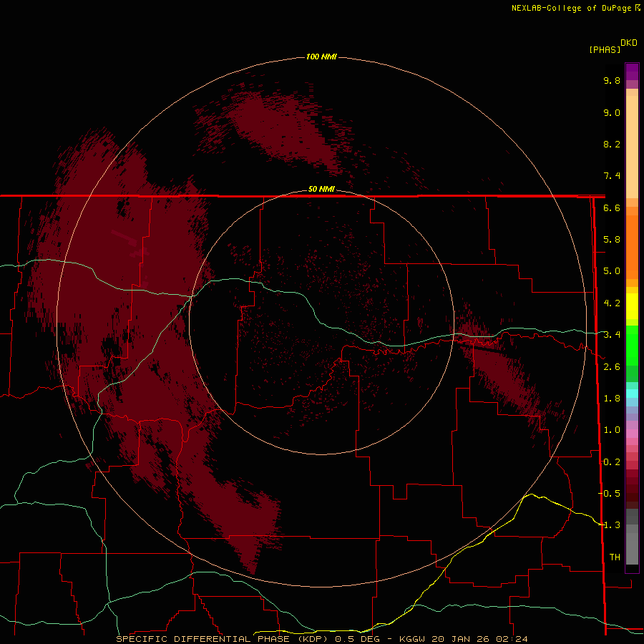This screenshot has width=644, height=644.
Task: Select the pink color scale band
Action: click(632, 434)
